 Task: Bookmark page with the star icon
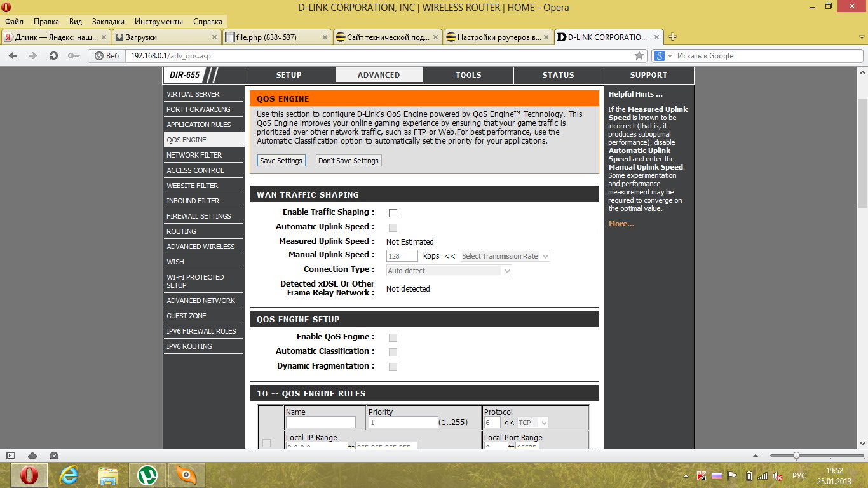639,56
